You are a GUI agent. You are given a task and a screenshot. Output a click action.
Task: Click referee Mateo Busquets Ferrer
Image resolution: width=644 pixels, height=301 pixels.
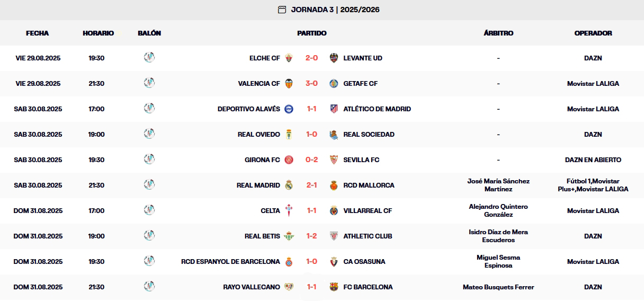tap(498, 287)
